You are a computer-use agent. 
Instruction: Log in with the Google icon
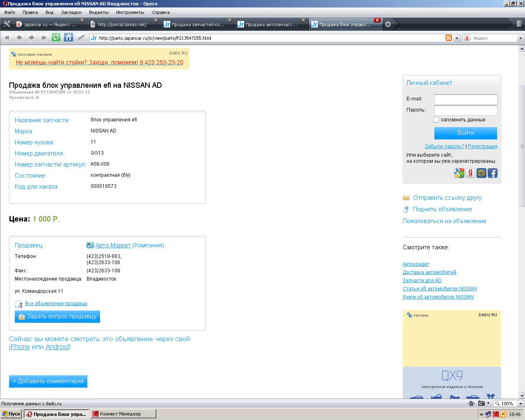click(x=459, y=173)
